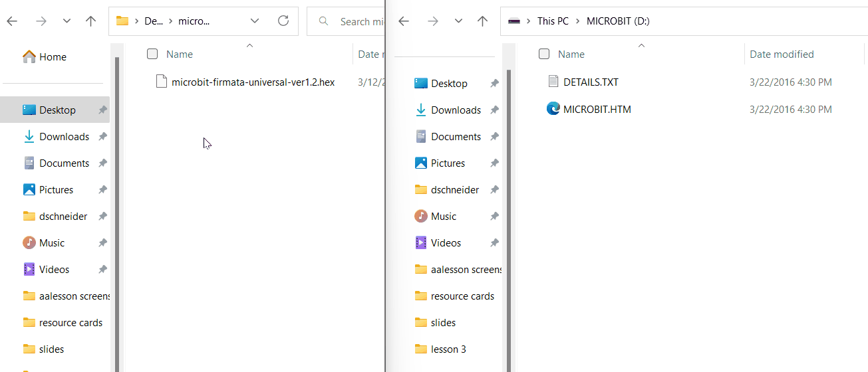This screenshot has height=372, width=868.
Task: Open MICROBIT.HTM Edge file
Action: pos(597,109)
